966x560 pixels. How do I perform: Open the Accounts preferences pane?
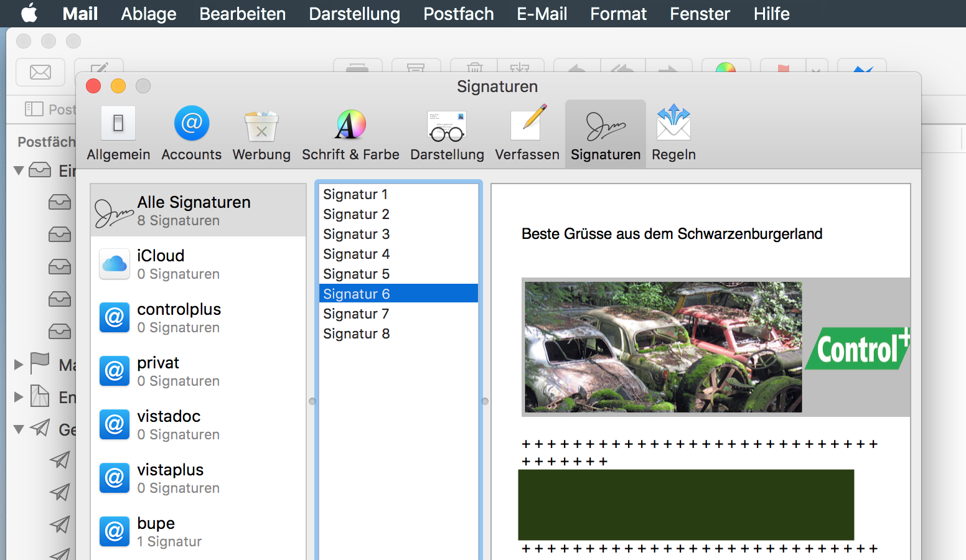point(191,134)
